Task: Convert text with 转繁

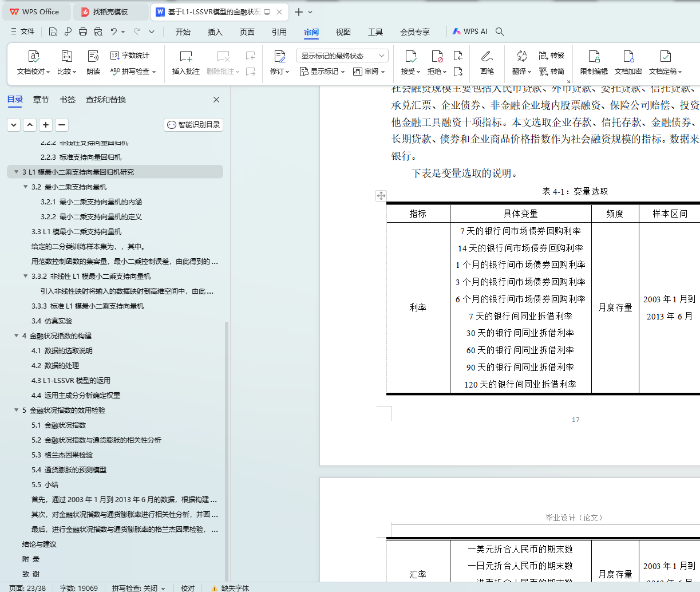Action: (552, 56)
